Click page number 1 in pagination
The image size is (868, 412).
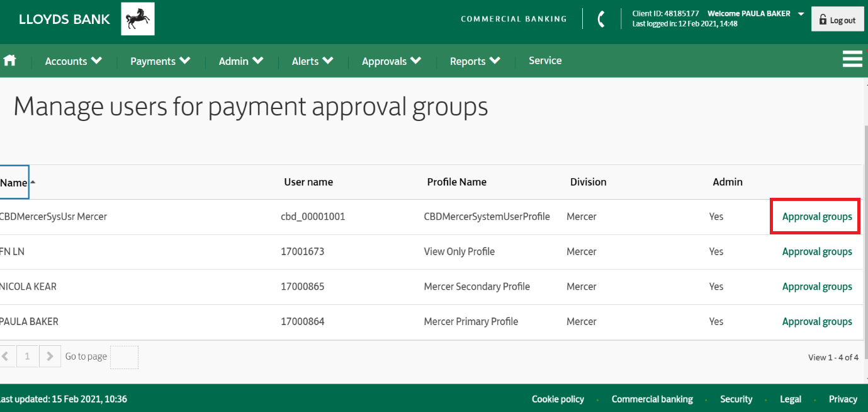(27, 357)
